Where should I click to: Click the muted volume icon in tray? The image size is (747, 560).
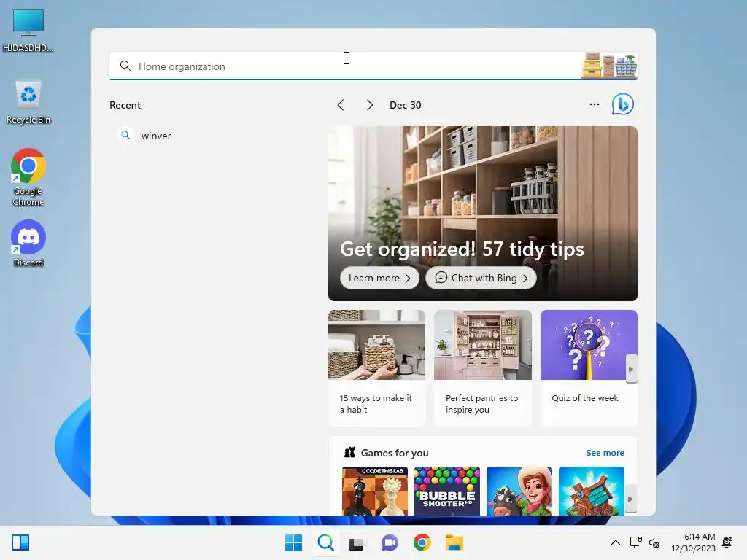click(654, 543)
